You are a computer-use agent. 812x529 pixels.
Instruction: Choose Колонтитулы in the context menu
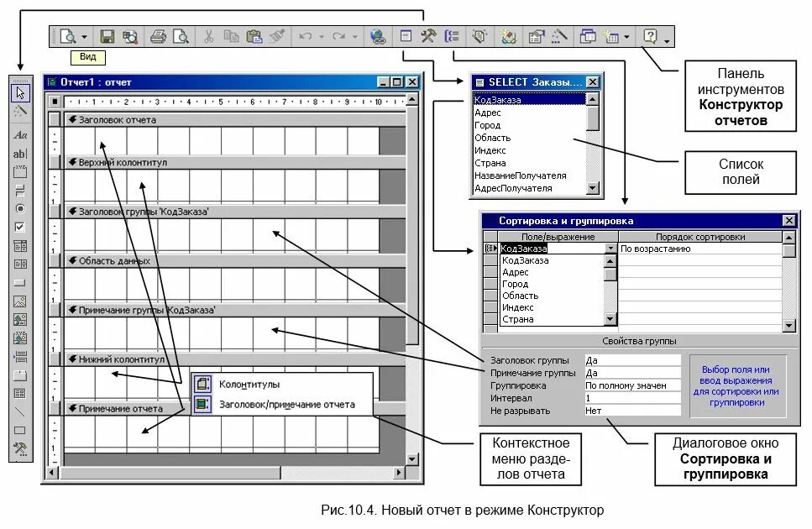282,384
